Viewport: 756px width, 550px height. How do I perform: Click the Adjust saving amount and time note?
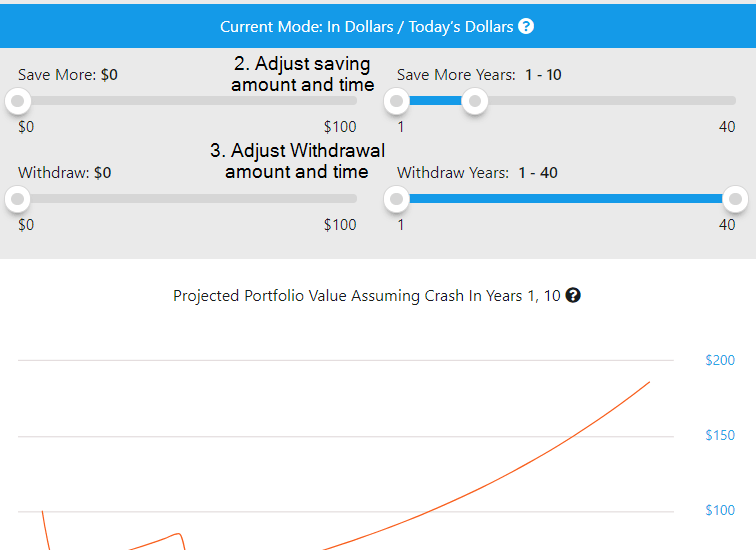302,74
